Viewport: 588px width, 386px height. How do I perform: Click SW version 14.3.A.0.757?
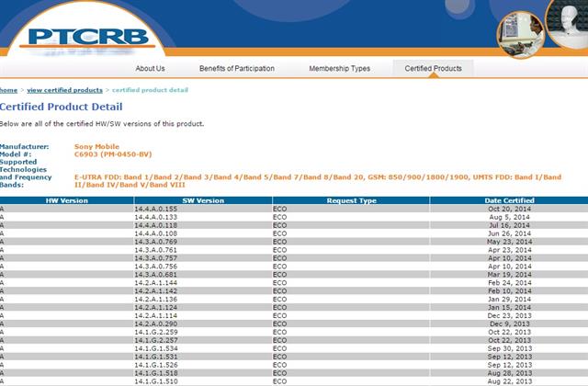point(156,258)
